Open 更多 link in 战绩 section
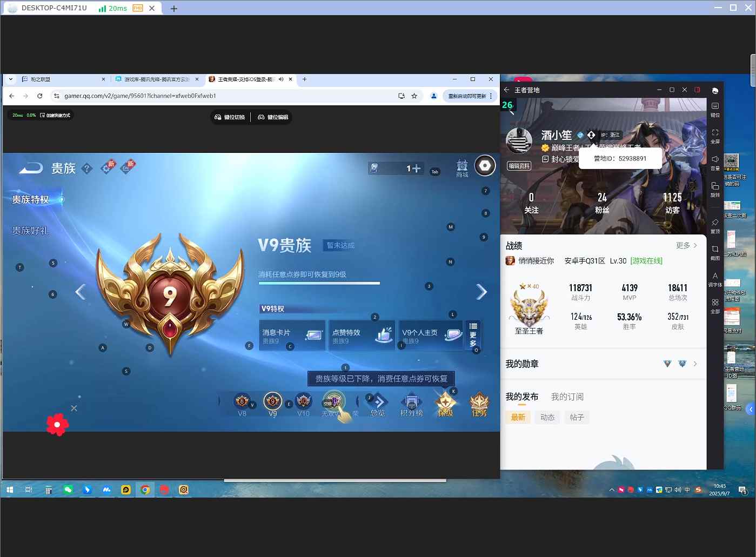 point(686,245)
